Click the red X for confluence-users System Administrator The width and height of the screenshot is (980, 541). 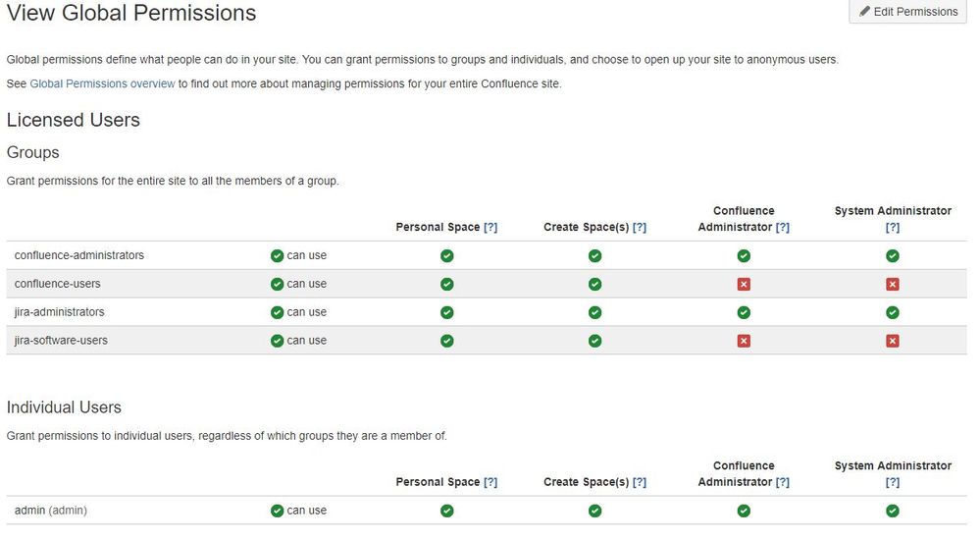coord(893,285)
